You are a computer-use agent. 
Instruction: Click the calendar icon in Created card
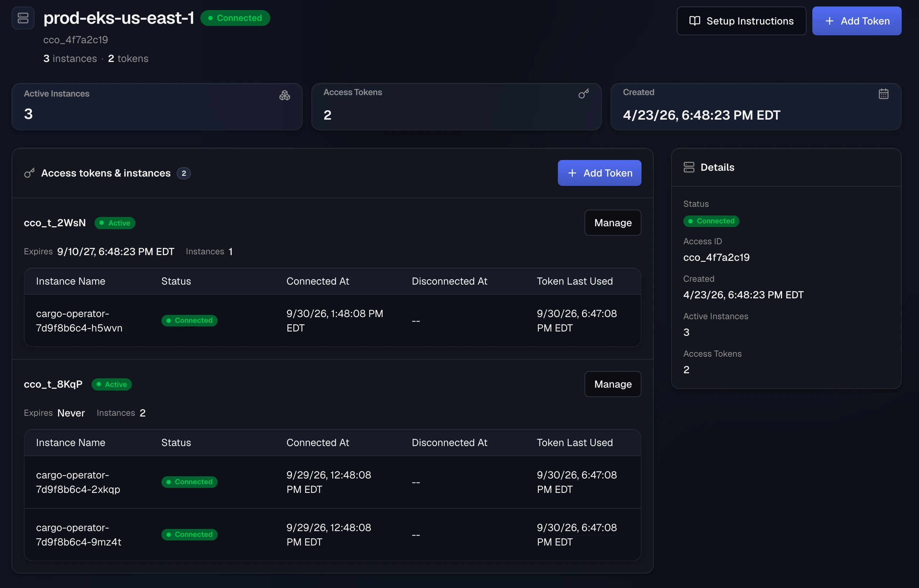[883, 94]
